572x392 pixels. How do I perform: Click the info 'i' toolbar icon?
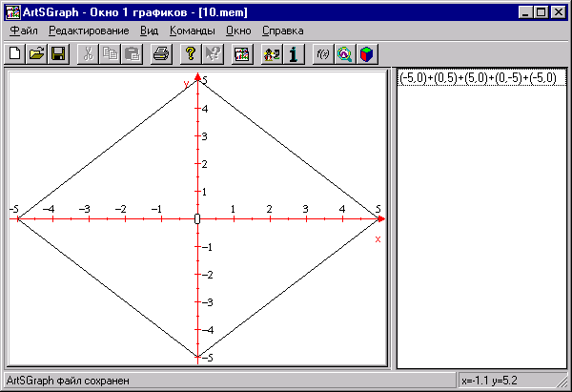point(294,54)
